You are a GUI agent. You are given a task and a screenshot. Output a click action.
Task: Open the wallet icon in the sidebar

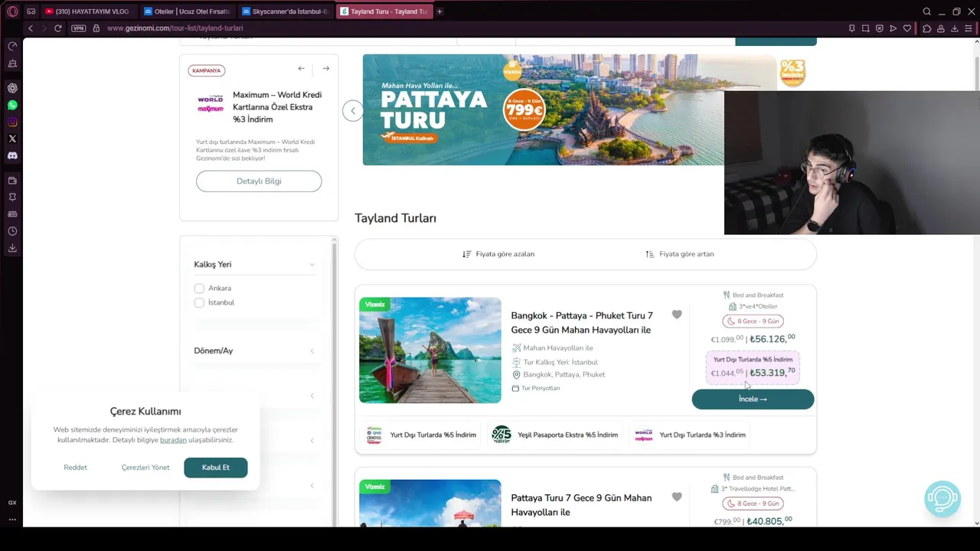pos(12,181)
